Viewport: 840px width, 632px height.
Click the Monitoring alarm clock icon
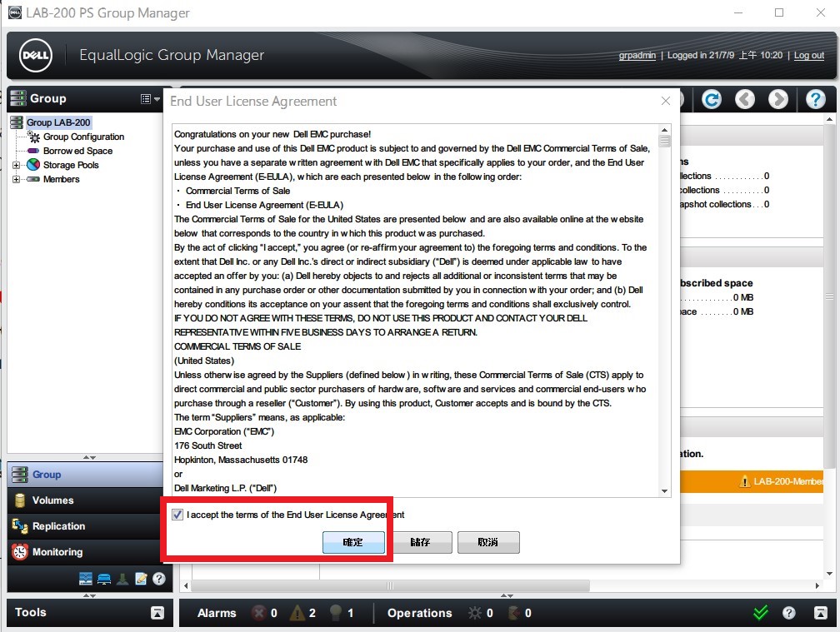pyautogui.click(x=20, y=552)
